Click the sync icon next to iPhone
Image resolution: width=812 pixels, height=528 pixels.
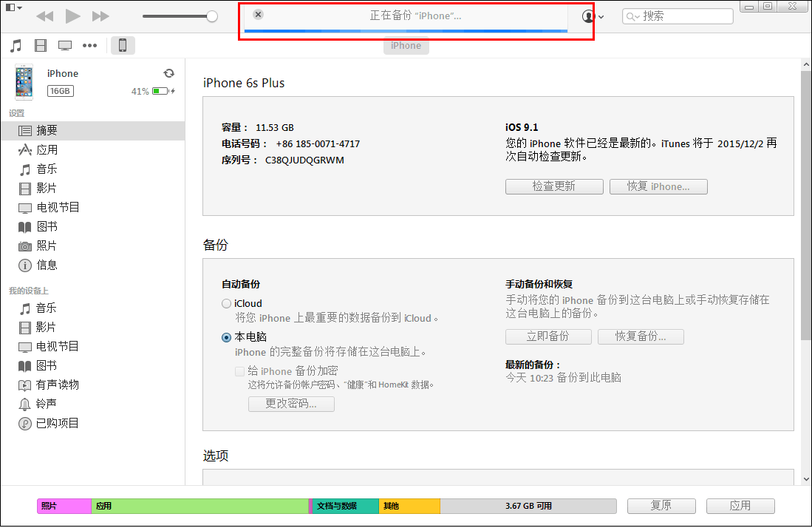click(x=168, y=73)
